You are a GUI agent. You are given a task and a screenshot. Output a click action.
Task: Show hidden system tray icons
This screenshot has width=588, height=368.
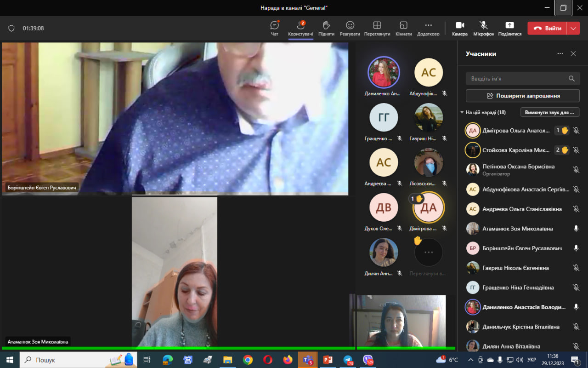click(471, 360)
